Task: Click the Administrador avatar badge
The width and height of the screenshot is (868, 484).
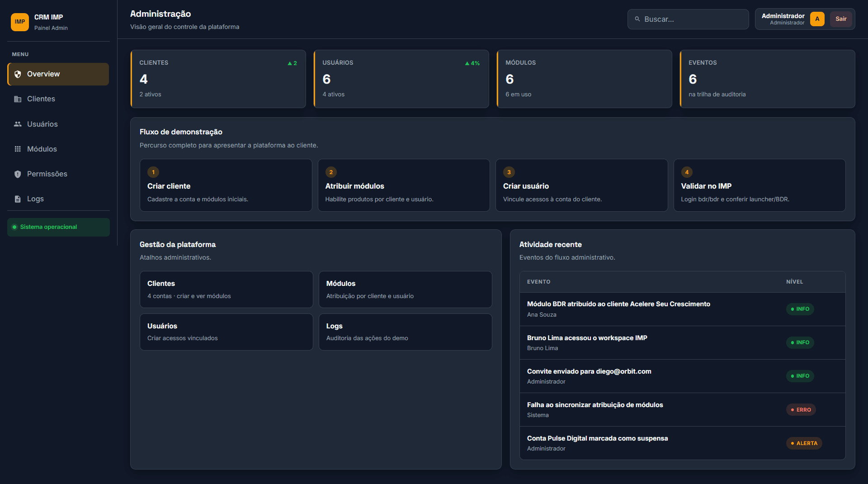Action: tap(817, 19)
